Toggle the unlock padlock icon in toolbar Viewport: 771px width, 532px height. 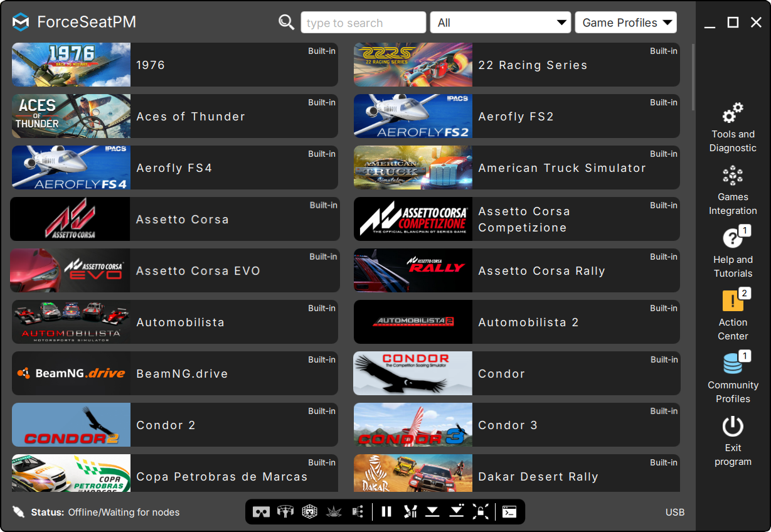click(x=481, y=512)
